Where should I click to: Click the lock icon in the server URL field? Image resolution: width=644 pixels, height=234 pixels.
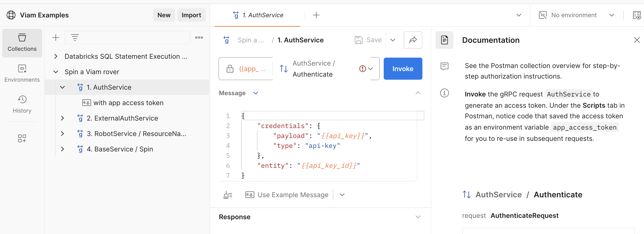tap(230, 69)
